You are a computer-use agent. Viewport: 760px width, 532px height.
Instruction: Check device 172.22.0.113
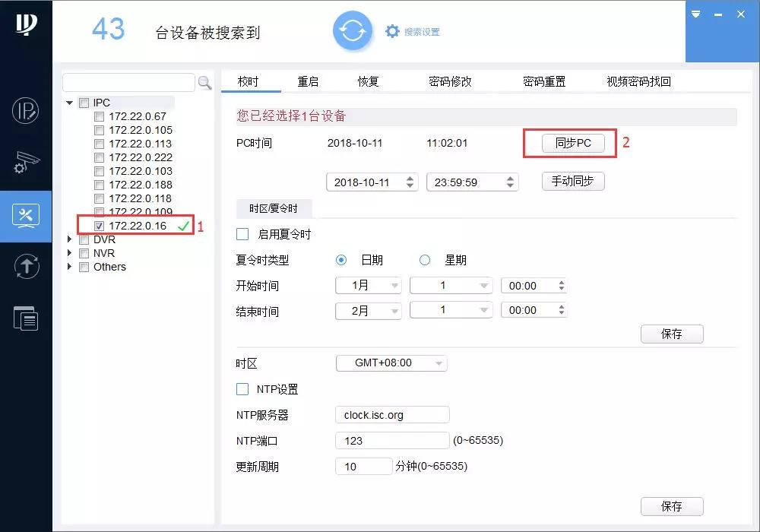99,144
